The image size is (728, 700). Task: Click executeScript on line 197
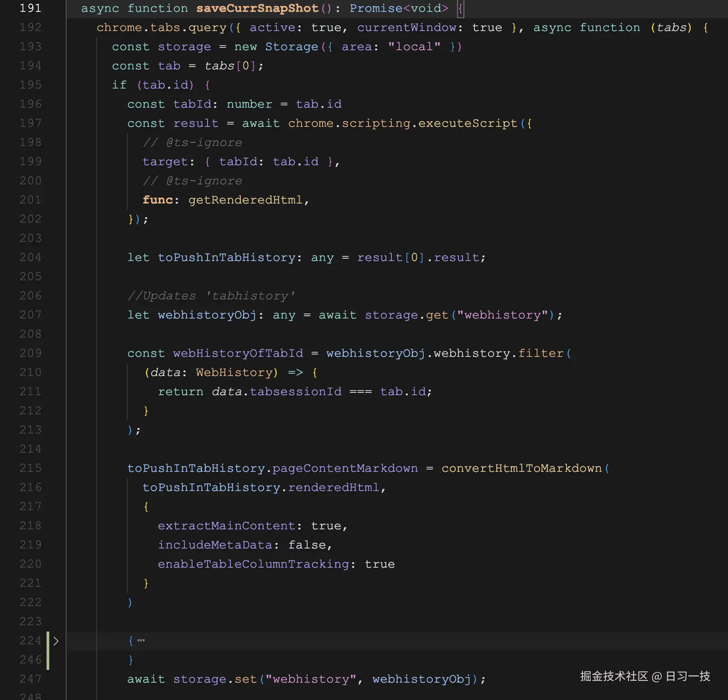tap(468, 123)
